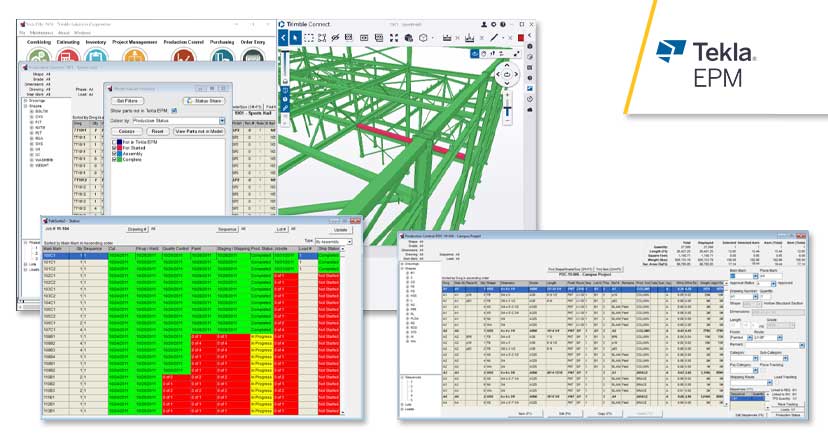Open the Type By Assembly dropdown
The width and height of the screenshot is (828, 442).
tap(349, 242)
